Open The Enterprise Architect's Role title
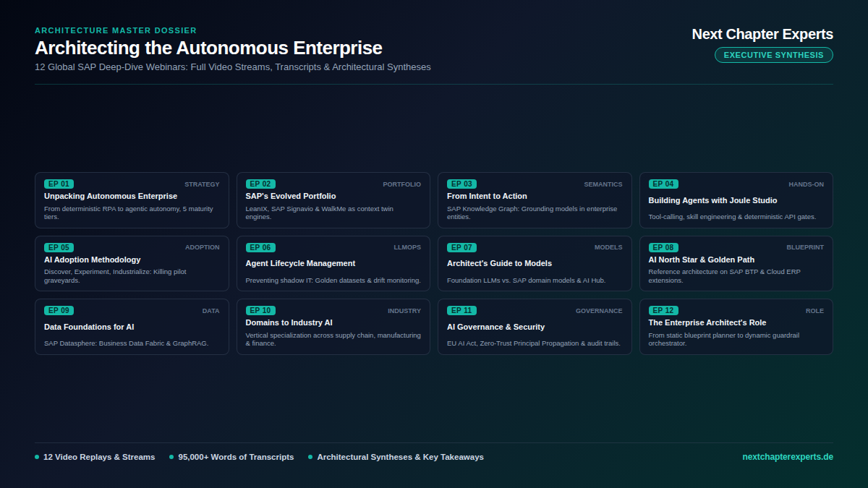The width and height of the screenshot is (868, 488). (707, 322)
